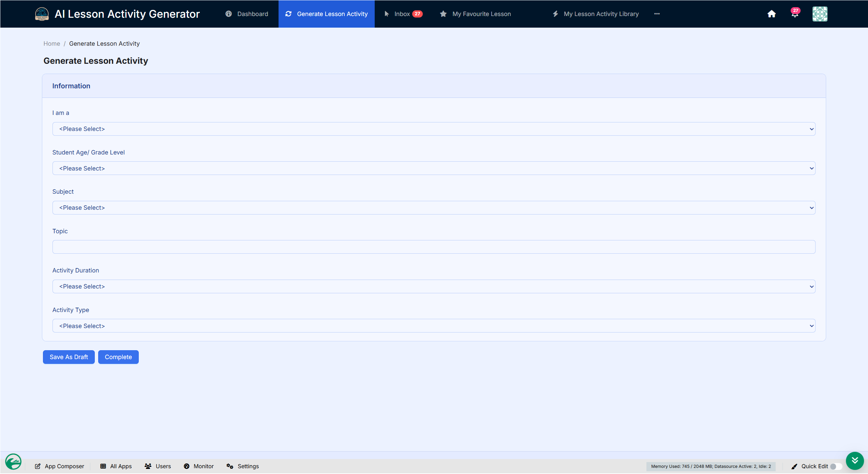Open the Activity Type dropdown
Viewport: 868px width, 474px height.
434,326
